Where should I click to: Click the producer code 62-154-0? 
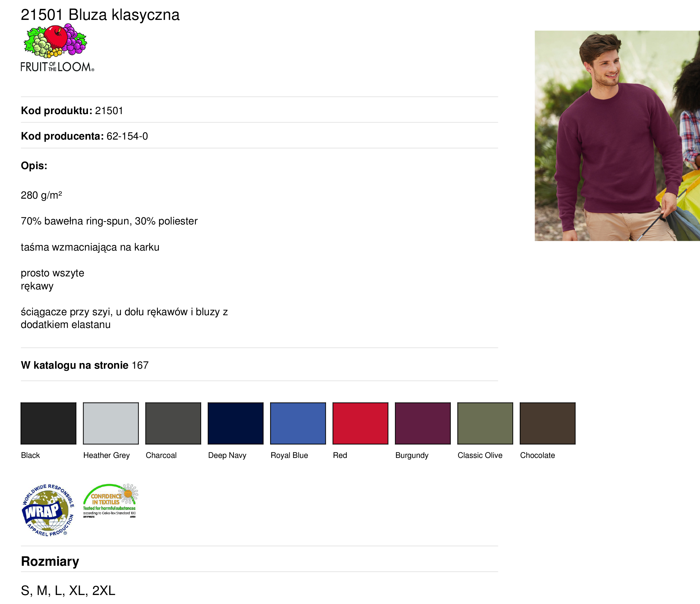pos(127,136)
